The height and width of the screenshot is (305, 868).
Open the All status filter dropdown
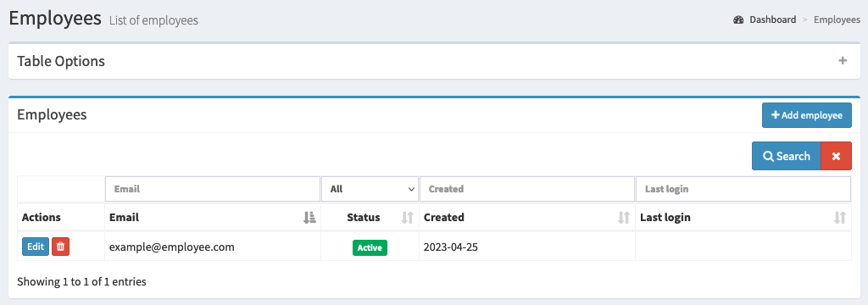[x=370, y=189]
